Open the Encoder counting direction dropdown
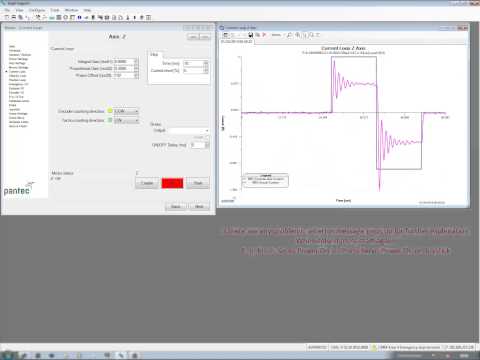Screen dimensions: 480x360 126,111
